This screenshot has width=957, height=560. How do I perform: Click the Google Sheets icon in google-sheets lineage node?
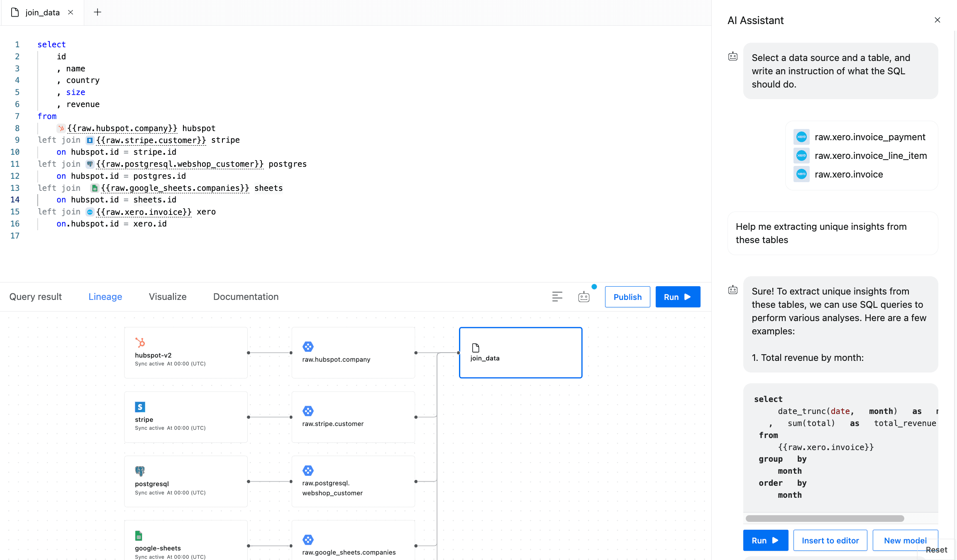pos(139,535)
